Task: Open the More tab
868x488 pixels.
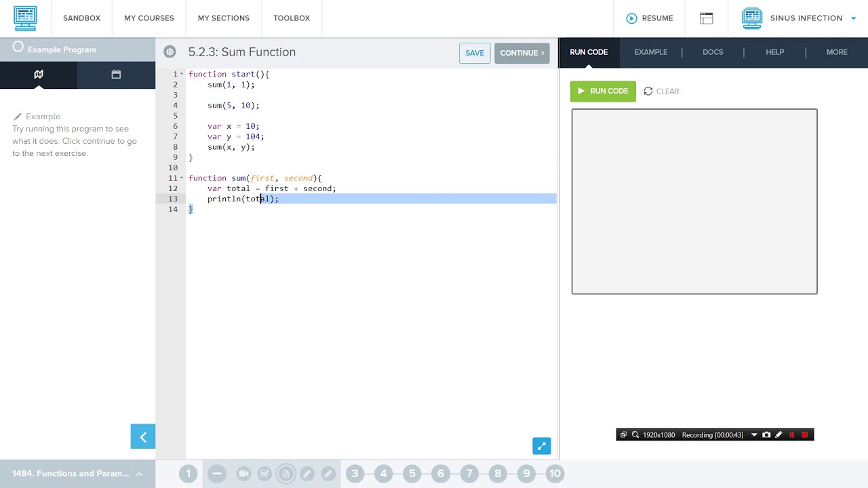Action: click(x=837, y=52)
